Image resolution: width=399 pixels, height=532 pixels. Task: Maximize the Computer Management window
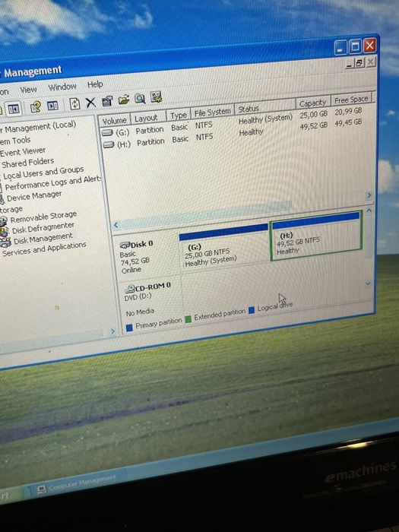[355, 46]
